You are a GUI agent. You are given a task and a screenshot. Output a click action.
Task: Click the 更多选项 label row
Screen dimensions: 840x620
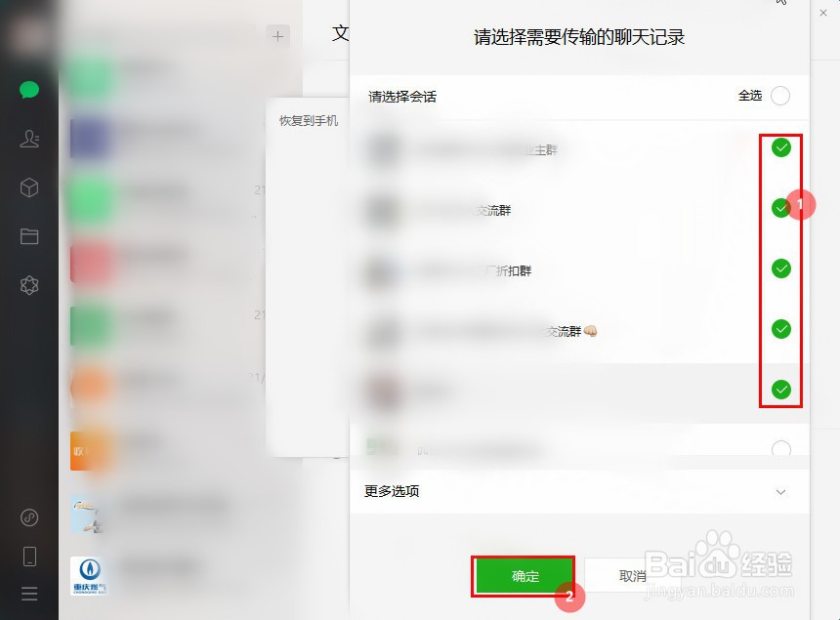click(x=579, y=491)
